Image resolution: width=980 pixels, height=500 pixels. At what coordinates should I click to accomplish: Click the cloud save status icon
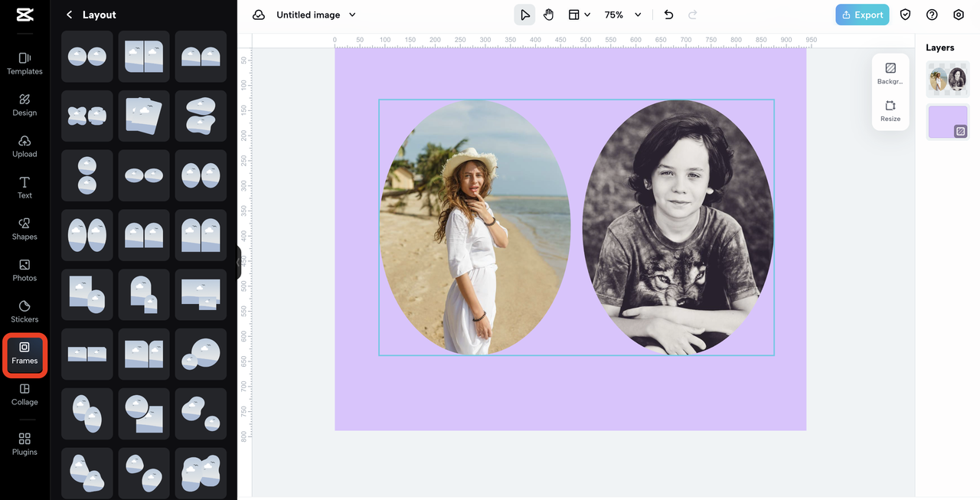[259, 15]
